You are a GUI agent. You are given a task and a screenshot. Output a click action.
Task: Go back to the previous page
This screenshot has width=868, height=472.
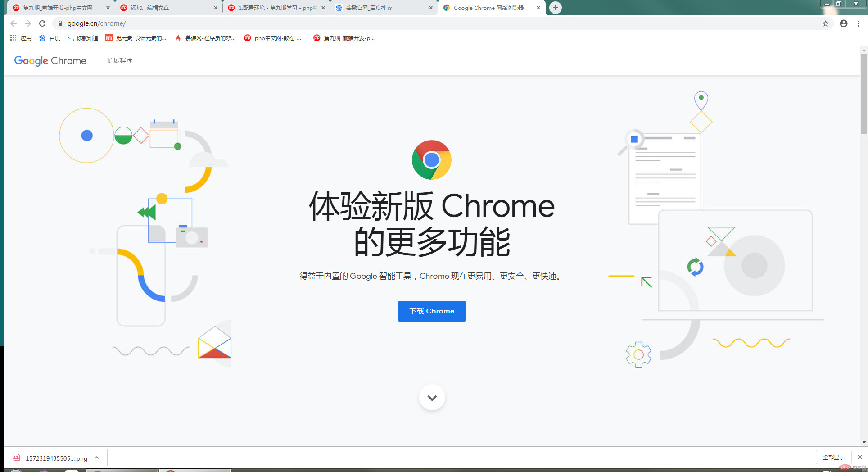(13, 23)
